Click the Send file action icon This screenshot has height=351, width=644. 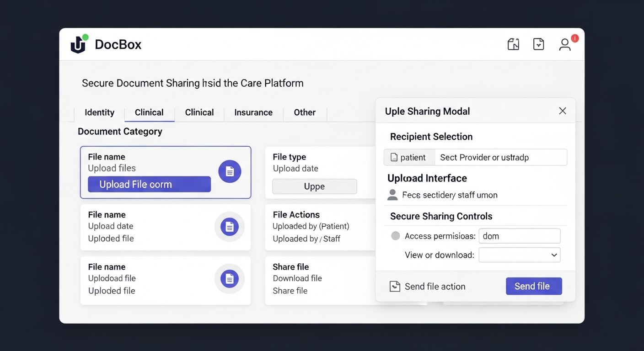(x=395, y=287)
